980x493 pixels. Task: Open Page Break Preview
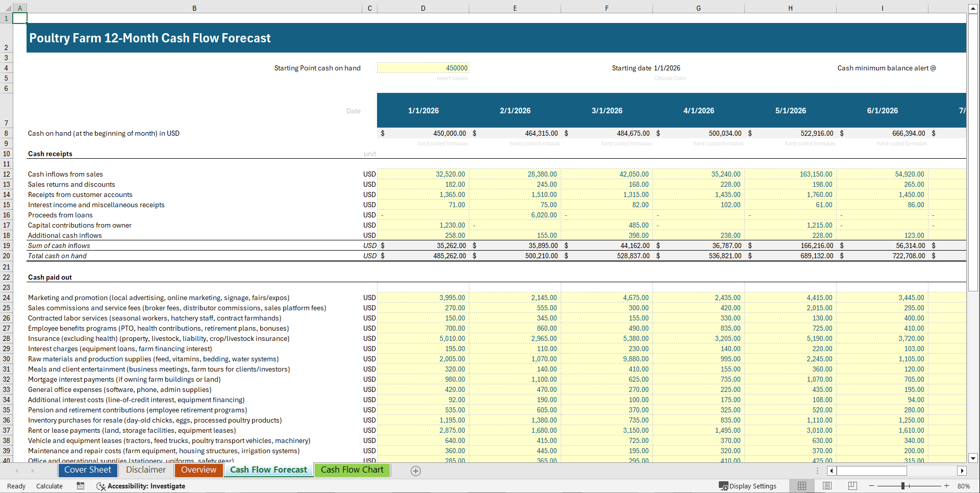tap(852, 486)
